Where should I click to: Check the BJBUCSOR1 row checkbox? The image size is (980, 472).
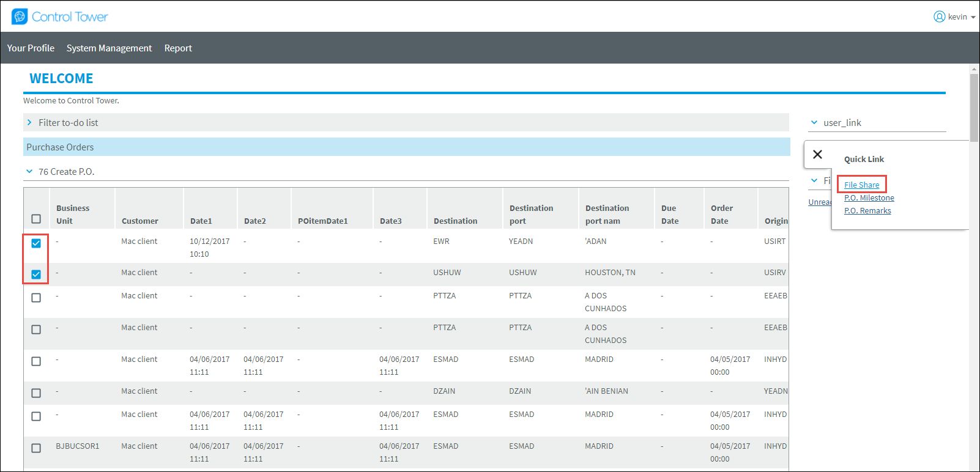tap(36, 448)
